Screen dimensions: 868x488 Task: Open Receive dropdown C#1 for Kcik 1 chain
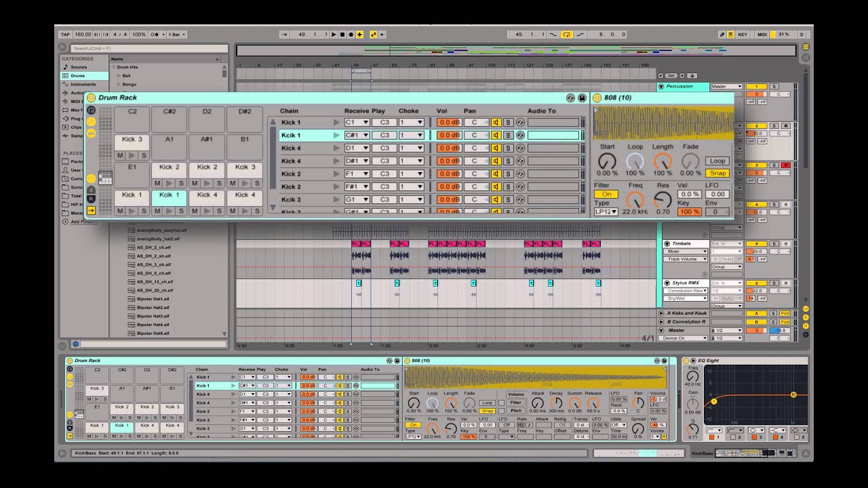357,135
